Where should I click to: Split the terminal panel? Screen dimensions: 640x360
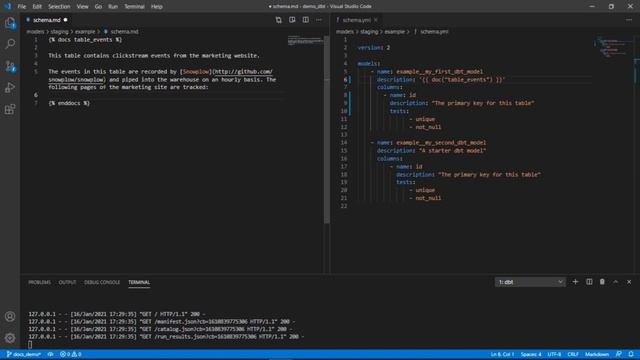point(589,282)
